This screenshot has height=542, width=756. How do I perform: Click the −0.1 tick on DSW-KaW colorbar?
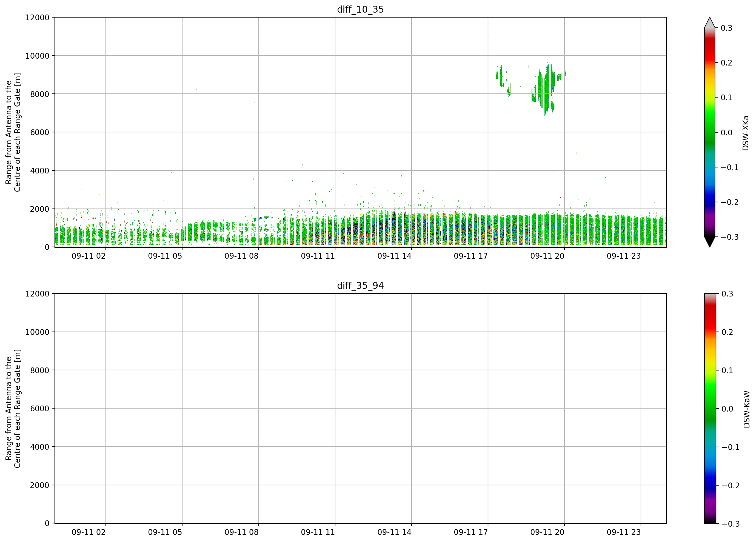[x=731, y=447]
